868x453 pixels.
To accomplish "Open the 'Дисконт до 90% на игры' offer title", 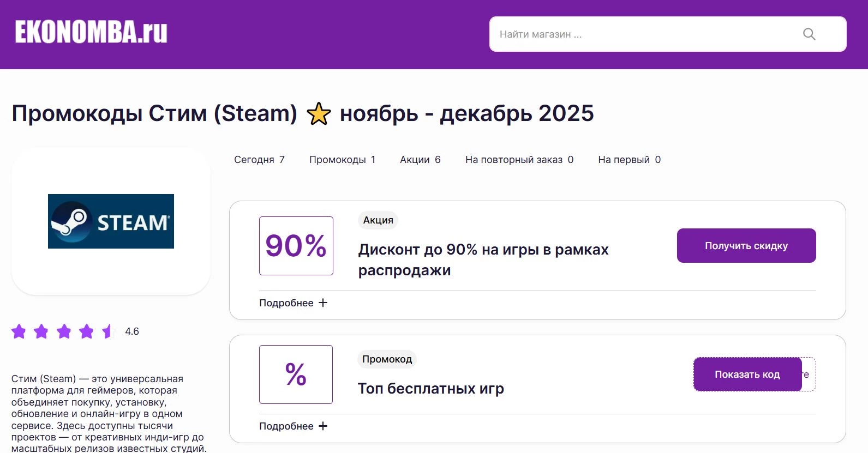I will click(483, 260).
